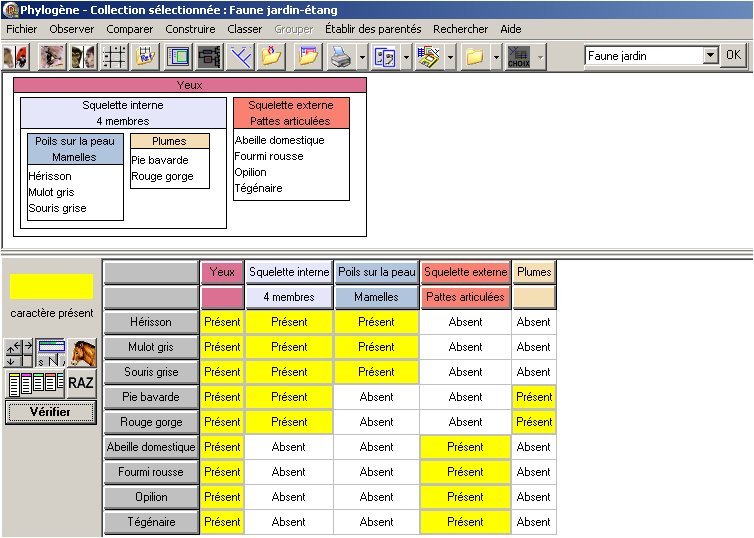
Task: Click the CHOIX icon in the toolbar
Action: 519,57
